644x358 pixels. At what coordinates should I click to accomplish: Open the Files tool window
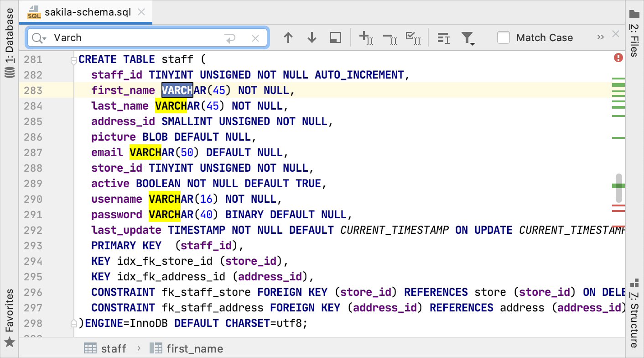[x=634, y=34]
